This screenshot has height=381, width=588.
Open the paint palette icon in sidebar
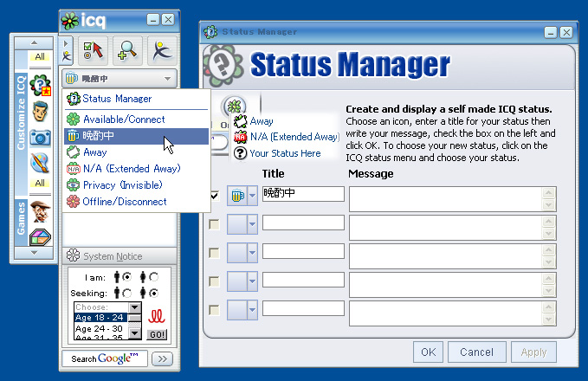click(40, 163)
